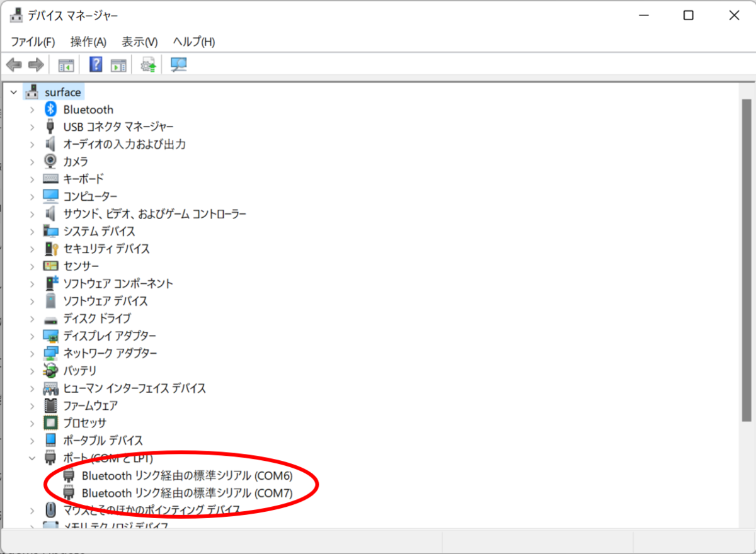Open the ファイル(F) menu
Viewport: 756px width, 554px height.
(33, 42)
